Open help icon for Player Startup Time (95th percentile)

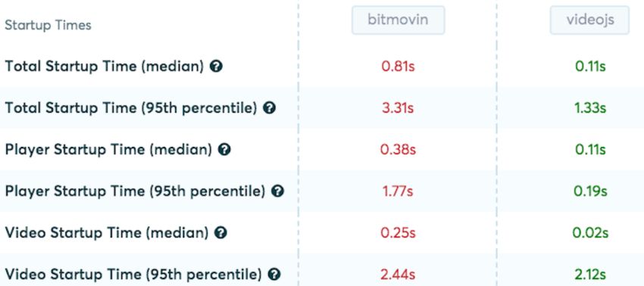point(277,191)
